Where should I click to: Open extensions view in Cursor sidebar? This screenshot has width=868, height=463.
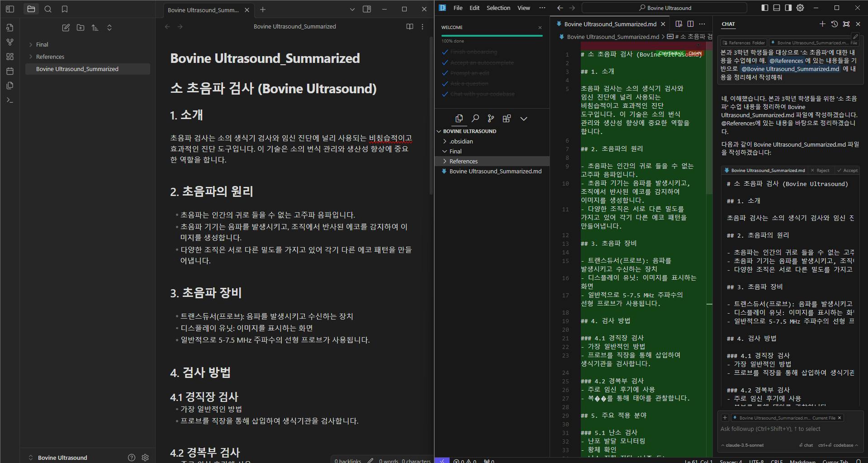(x=507, y=119)
